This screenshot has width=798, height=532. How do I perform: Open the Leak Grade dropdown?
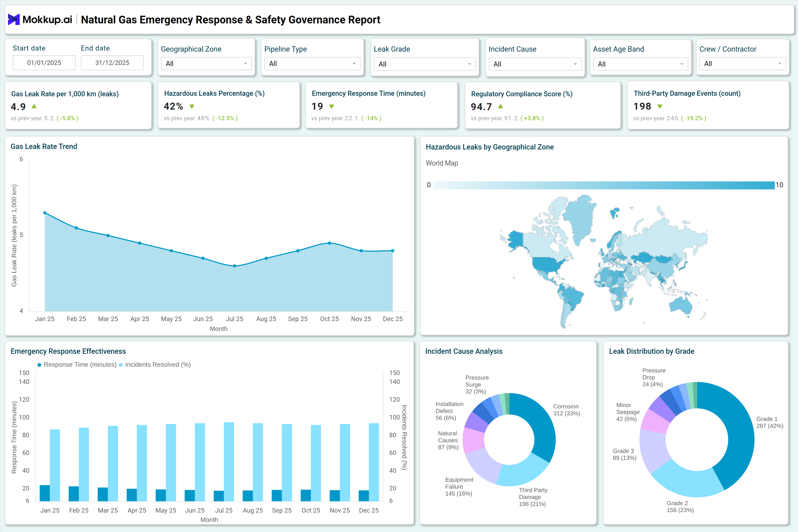[x=425, y=64]
